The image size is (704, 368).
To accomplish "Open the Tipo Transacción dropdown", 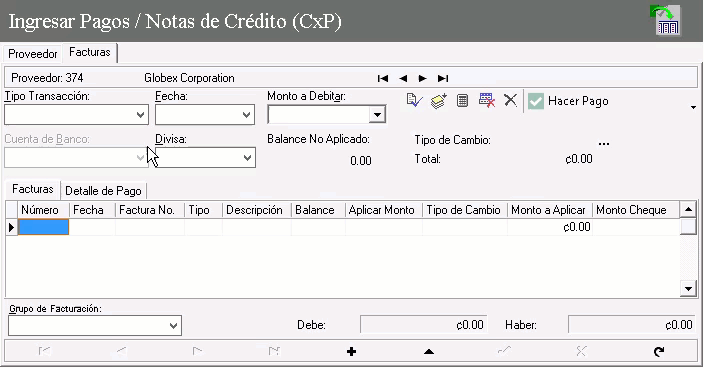I will [141, 115].
